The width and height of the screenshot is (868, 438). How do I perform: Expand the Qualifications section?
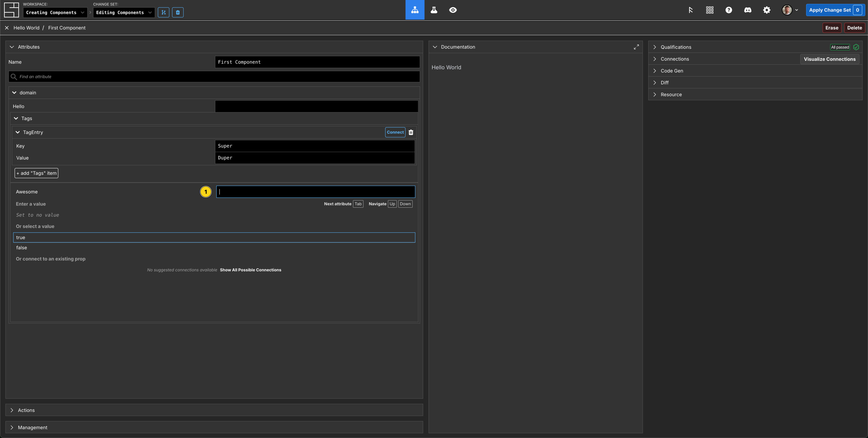654,47
